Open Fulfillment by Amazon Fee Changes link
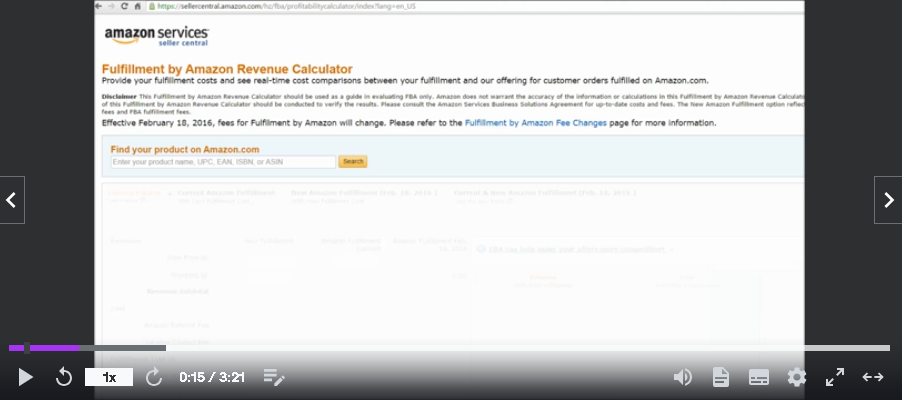 (x=536, y=123)
